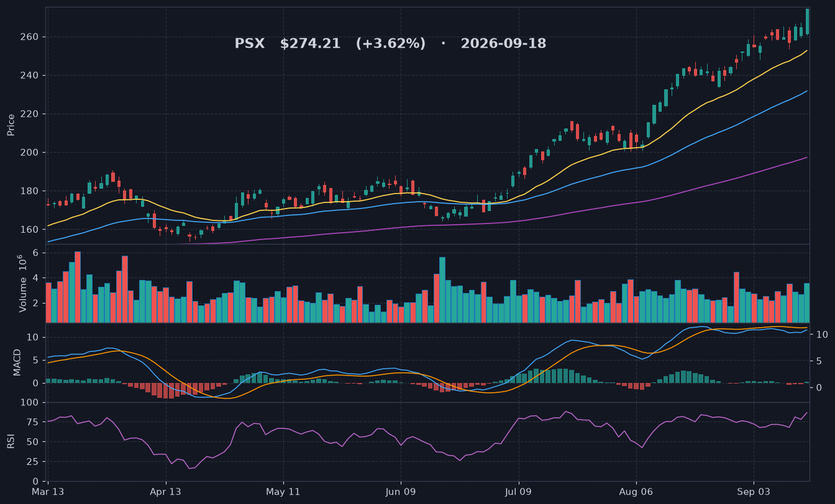
Task: Click the 180 price tick label
Action: coord(30,191)
